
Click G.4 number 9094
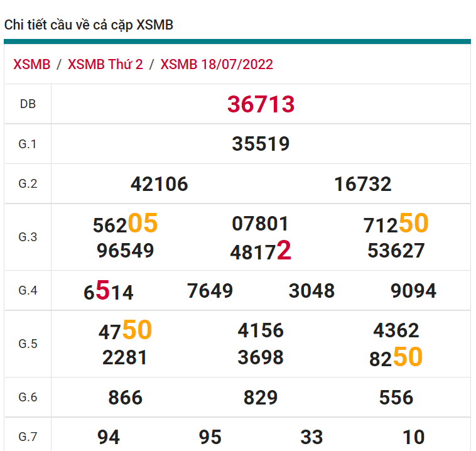click(413, 291)
